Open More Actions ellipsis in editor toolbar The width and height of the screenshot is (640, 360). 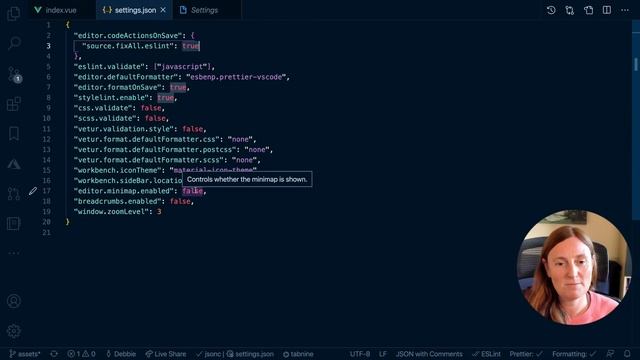[625, 10]
